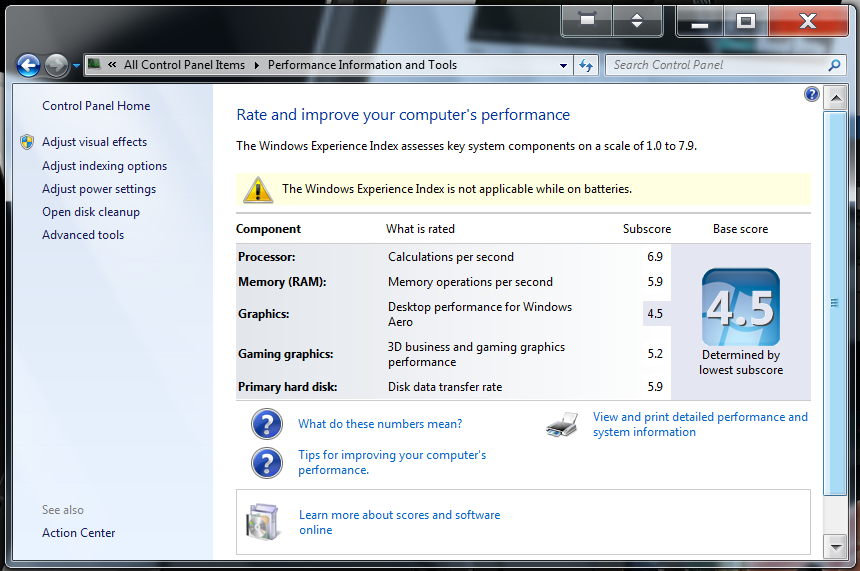The image size is (860, 571).
Task: Select the Processor subscore 6.9
Action: [x=655, y=257]
